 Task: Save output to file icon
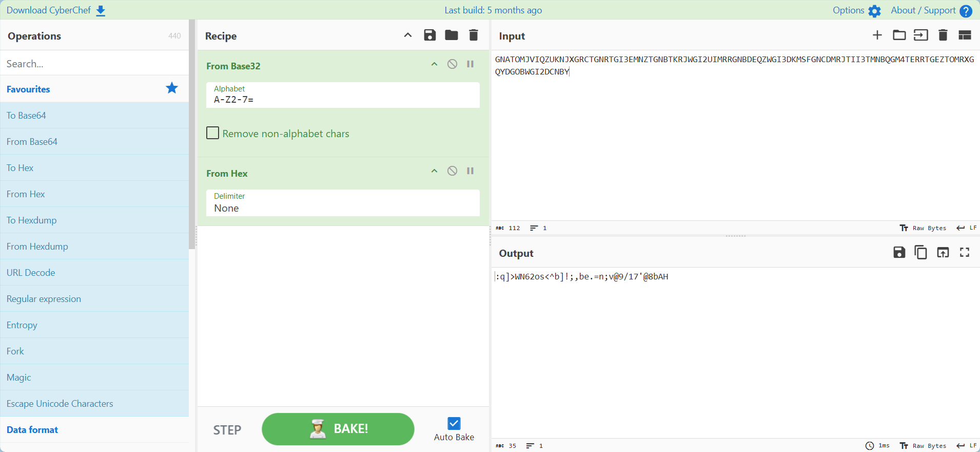click(x=899, y=252)
